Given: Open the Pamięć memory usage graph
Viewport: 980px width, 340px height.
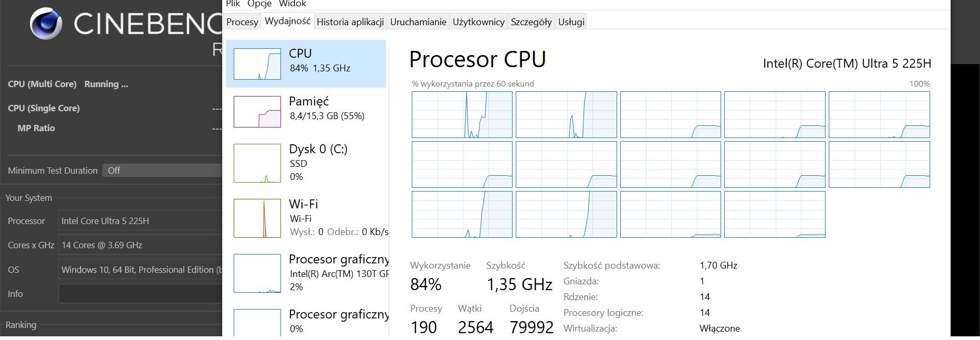Looking at the screenshot, I should click(257, 112).
